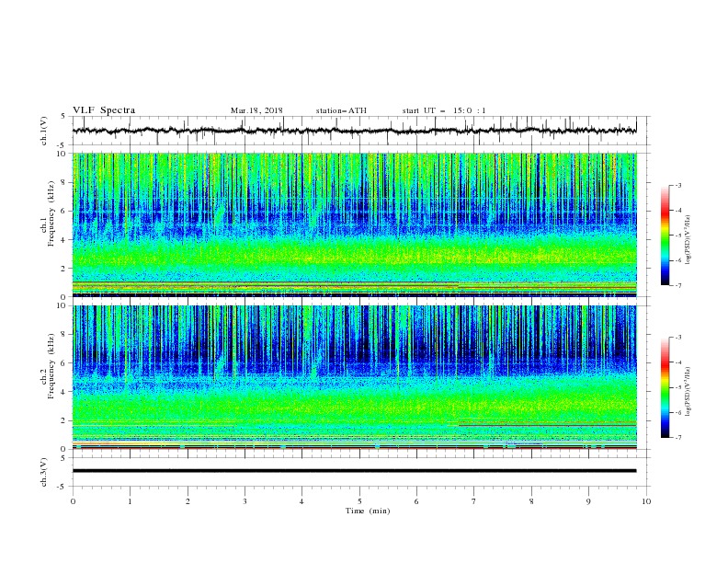Click the '0' tick on the time axis

[73, 501]
